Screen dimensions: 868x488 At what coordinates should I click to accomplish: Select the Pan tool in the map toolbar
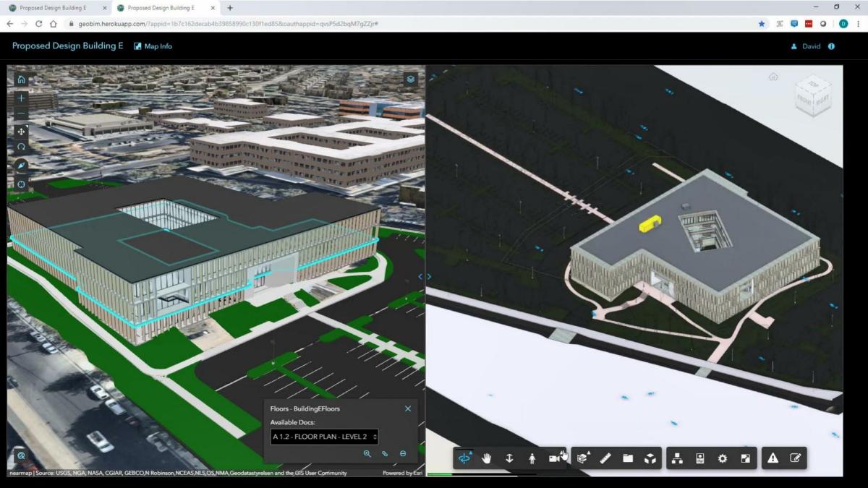click(21, 131)
